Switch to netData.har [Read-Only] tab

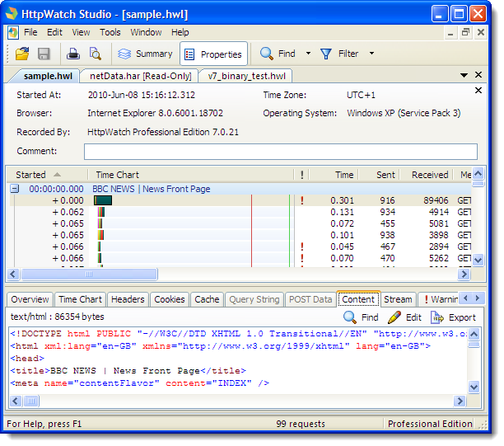pyautogui.click(x=141, y=77)
